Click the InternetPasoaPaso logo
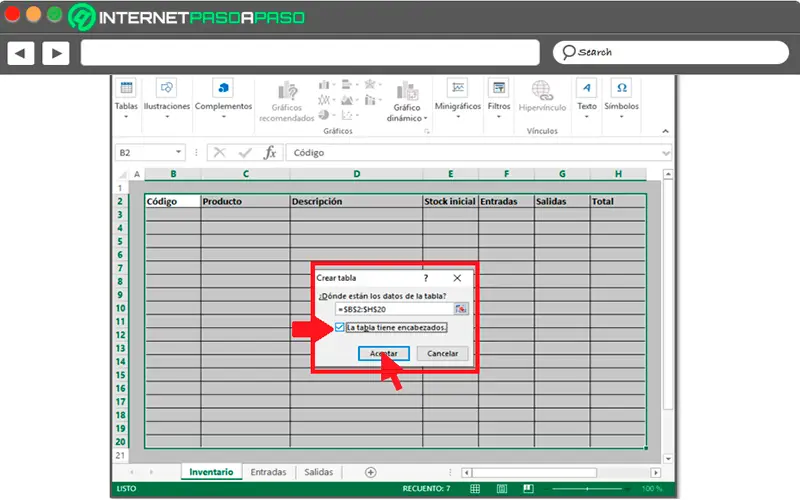The image size is (800, 500). (187, 17)
